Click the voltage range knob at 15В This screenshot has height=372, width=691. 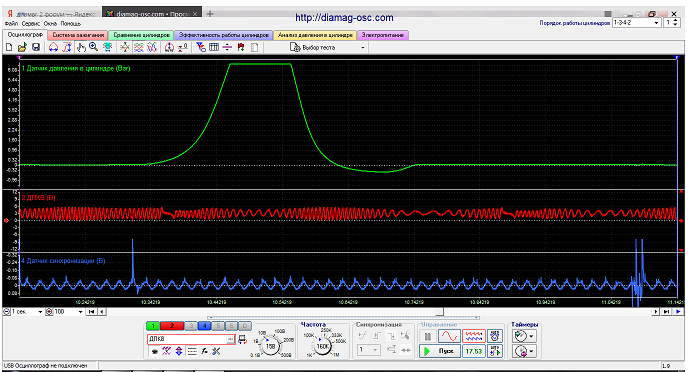(x=270, y=346)
